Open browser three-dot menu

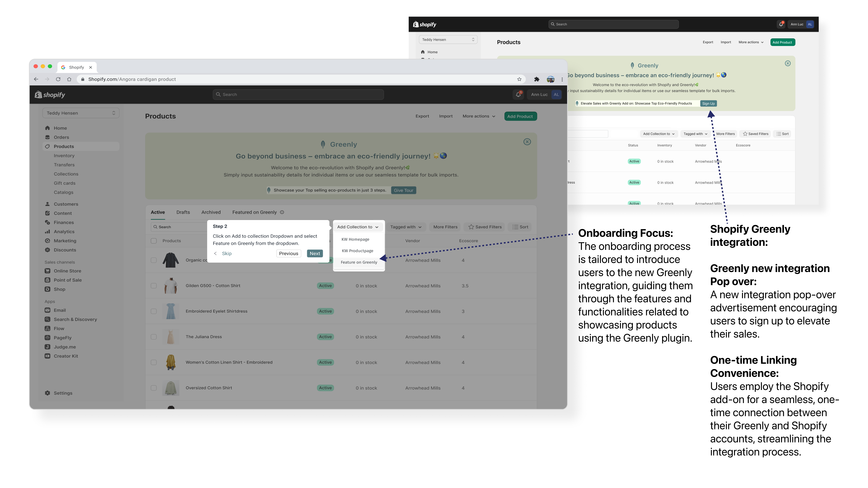562,80
